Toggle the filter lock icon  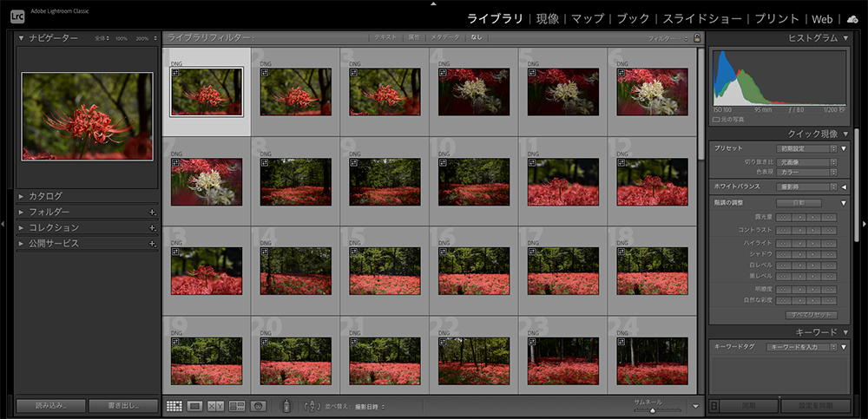(697, 38)
